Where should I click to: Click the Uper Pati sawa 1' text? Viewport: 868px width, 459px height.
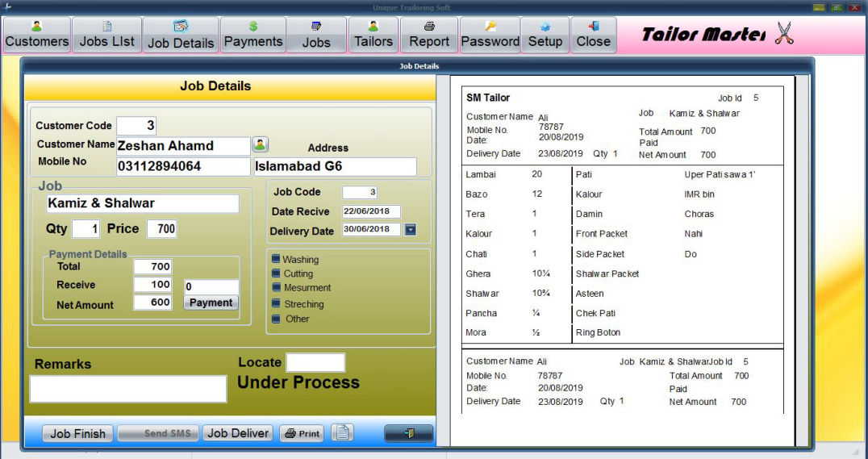pyautogui.click(x=720, y=175)
